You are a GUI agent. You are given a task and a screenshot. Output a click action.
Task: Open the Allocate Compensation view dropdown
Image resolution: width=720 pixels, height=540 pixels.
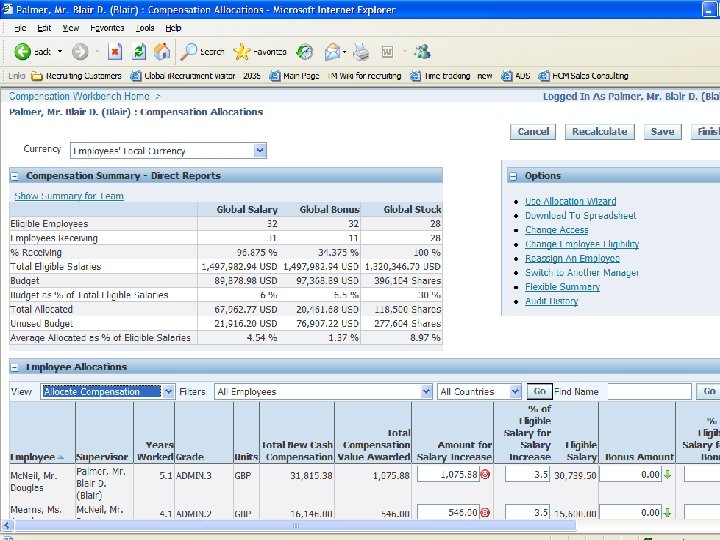pyautogui.click(x=168, y=392)
